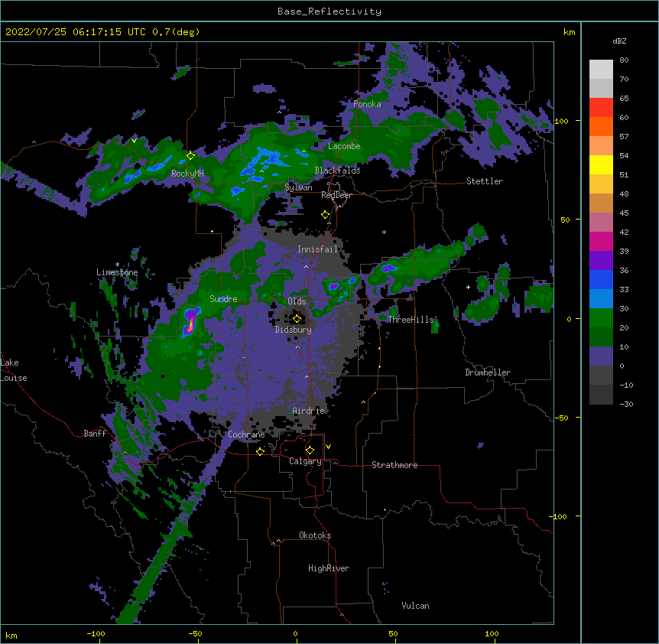
Task: Select the Lacombe label
Action: (x=344, y=146)
